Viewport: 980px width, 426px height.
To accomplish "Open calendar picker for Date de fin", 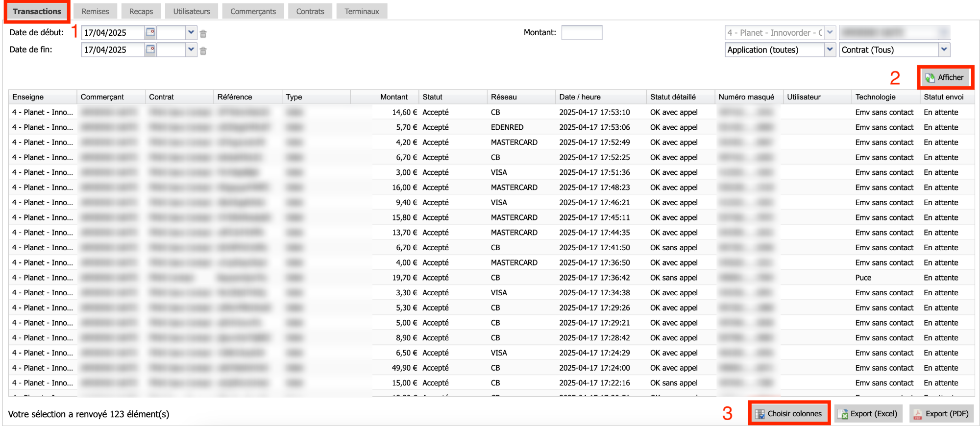I will click(x=150, y=49).
